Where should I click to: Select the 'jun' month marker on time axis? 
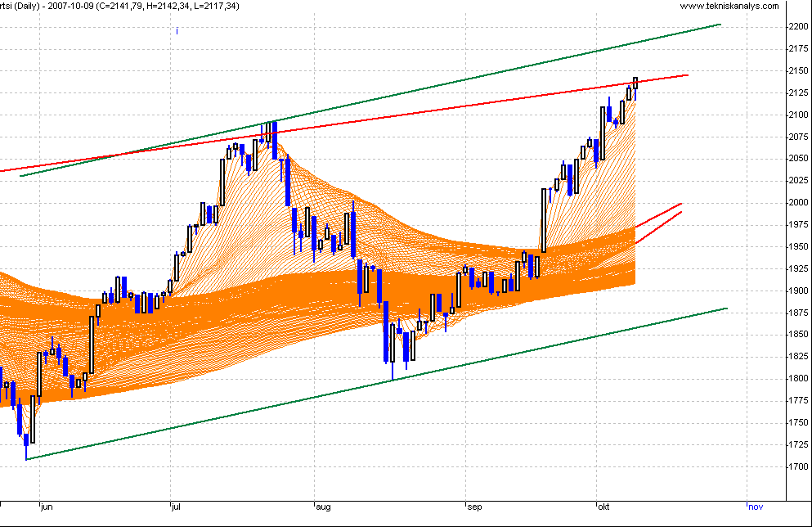click(47, 507)
